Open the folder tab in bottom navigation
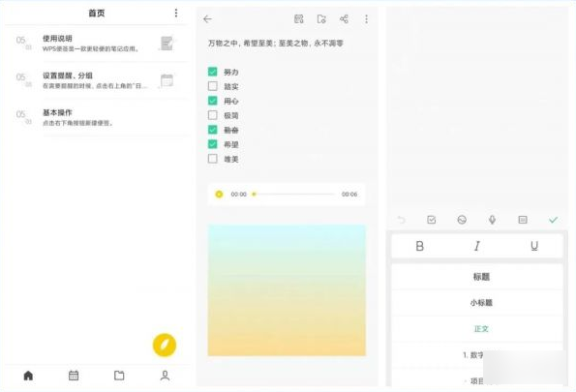Viewport: 576px width, 392px height. tap(119, 376)
